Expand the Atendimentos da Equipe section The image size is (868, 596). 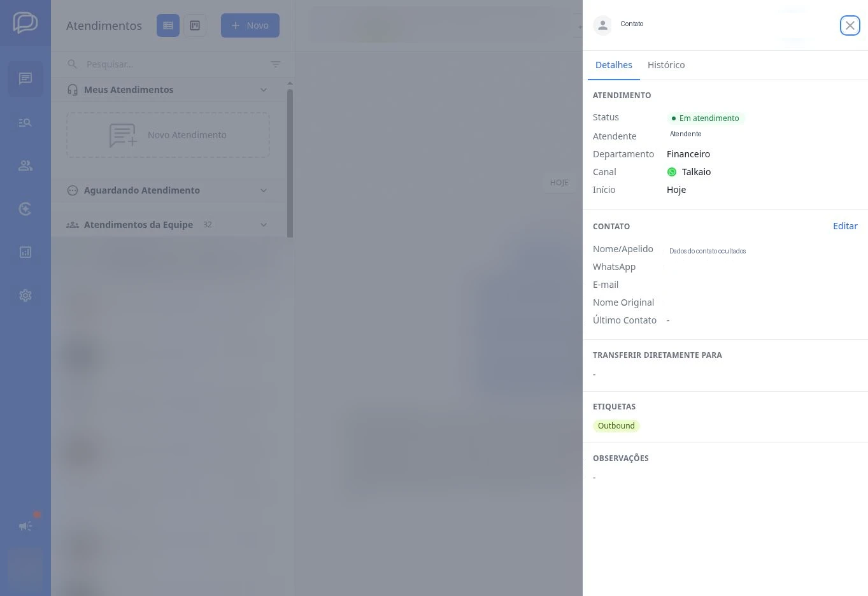[264, 225]
